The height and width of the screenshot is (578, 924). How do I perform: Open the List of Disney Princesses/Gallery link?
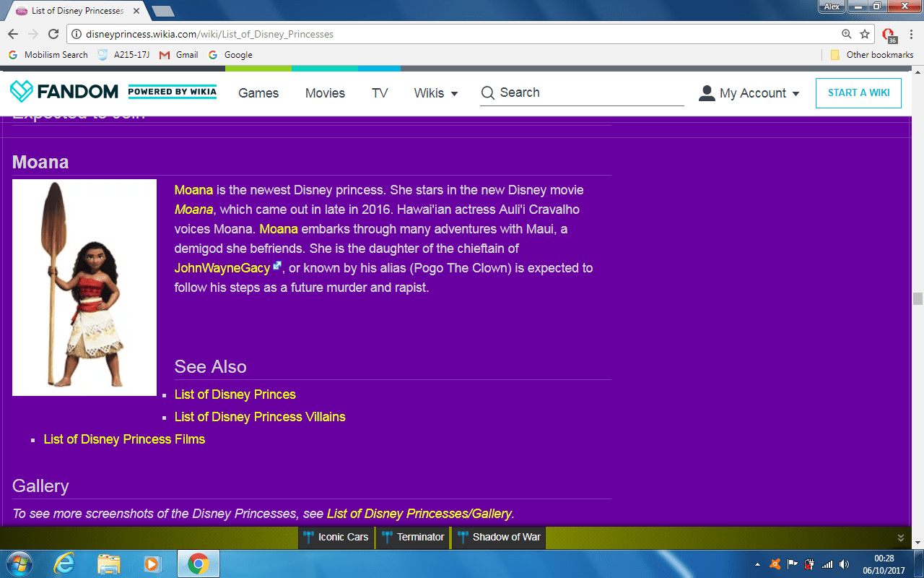pyautogui.click(x=419, y=514)
